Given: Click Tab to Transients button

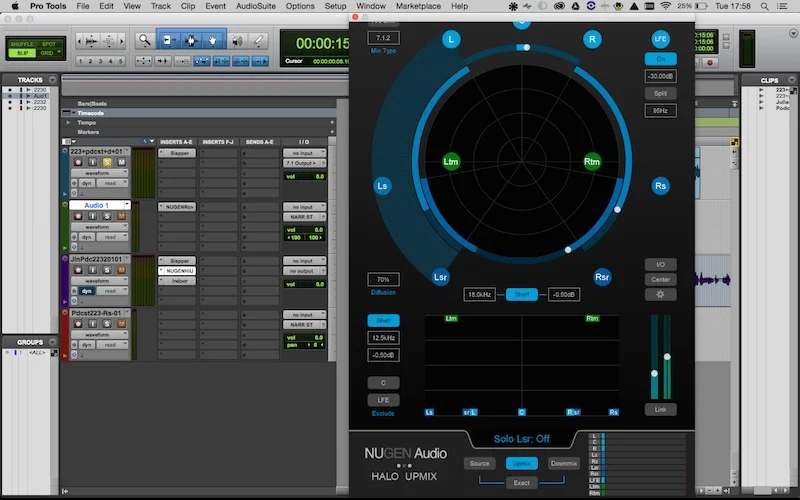Looking at the screenshot, I should (x=162, y=61).
